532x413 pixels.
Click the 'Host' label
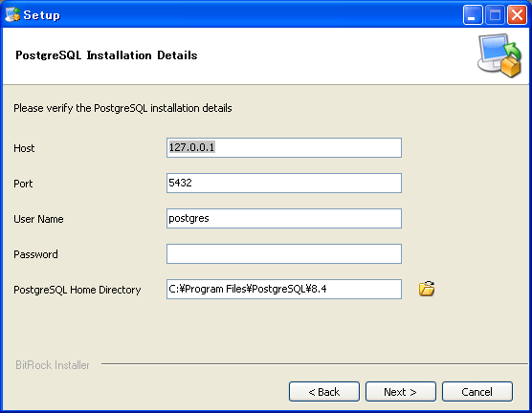pyautogui.click(x=24, y=148)
